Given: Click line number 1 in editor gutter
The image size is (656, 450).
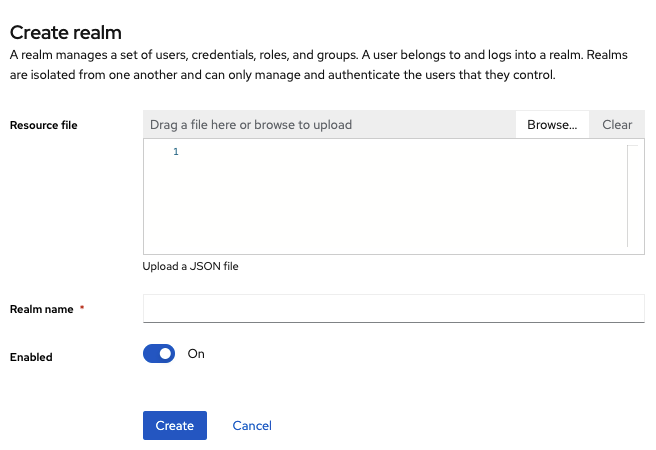Looking at the screenshot, I should click(x=176, y=152).
